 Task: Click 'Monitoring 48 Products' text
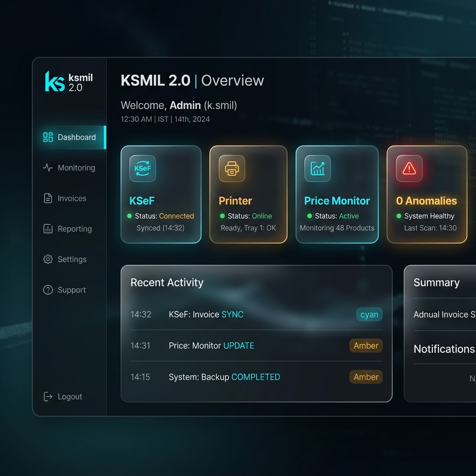[337, 228]
